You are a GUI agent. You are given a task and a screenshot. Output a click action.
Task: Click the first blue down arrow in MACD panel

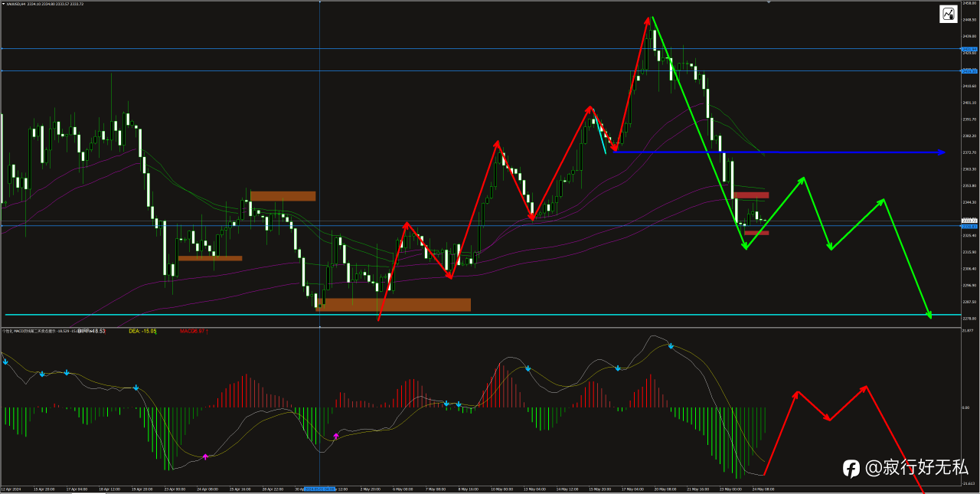[x=6, y=361]
